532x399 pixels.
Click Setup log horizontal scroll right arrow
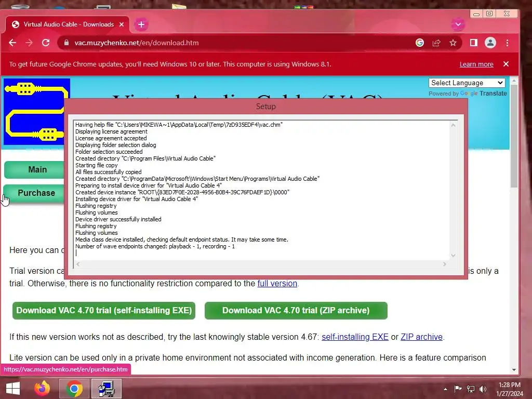[445, 264]
